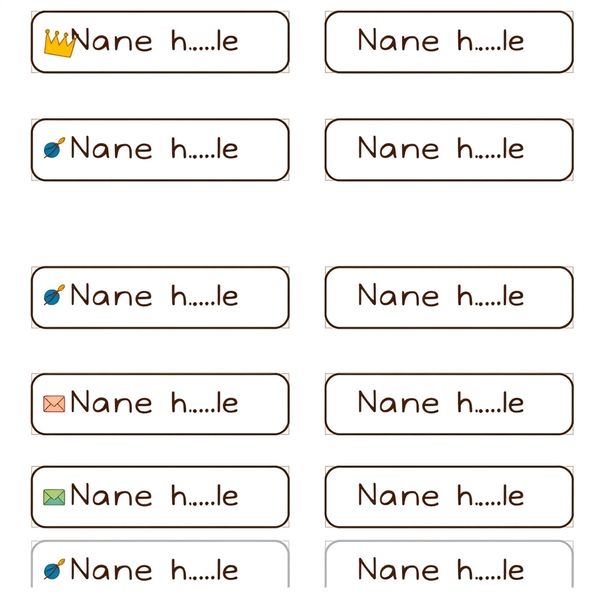Click the planet icon just above the orange envelope
Screen dimensions: 600x600
54,297
